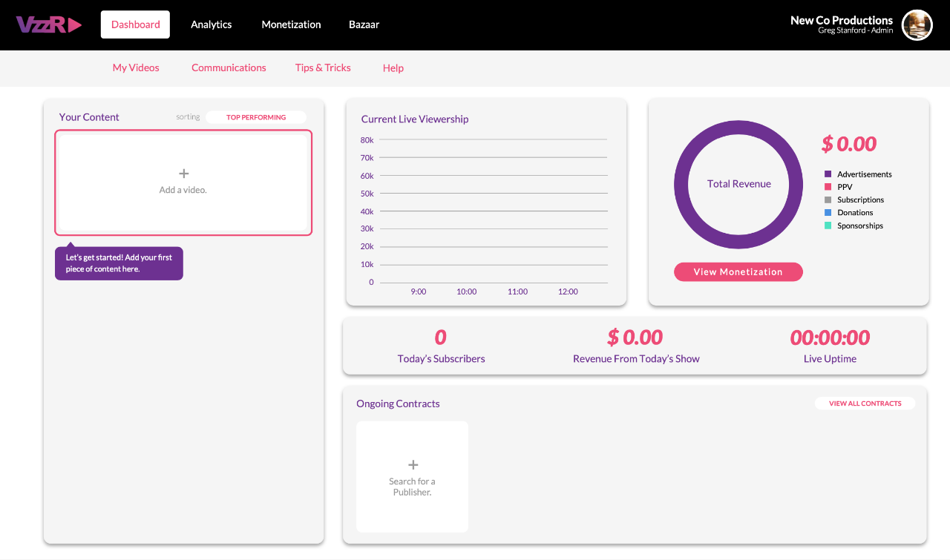This screenshot has height=560, width=950.
Task: Click the New Co Productions account name
Action: tap(842, 20)
